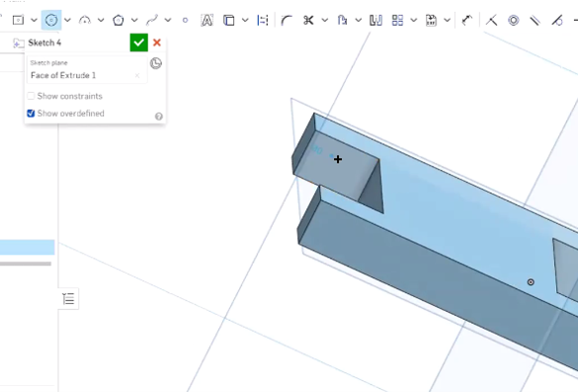Toggle the Construction geometry tool
The height and width of the screenshot is (392, 578).
tap(263, 20)
